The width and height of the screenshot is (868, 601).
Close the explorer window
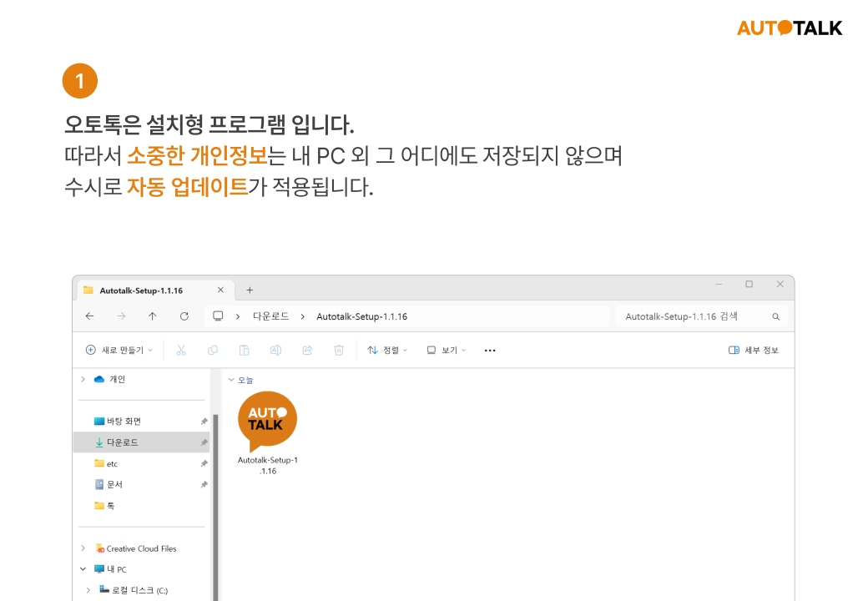[x=780, y=284]
